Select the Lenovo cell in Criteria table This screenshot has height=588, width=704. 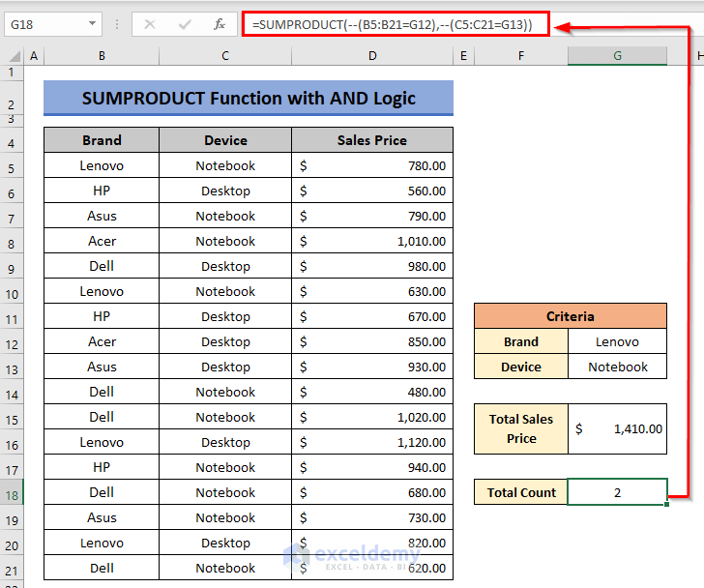[x=617, y=341]
